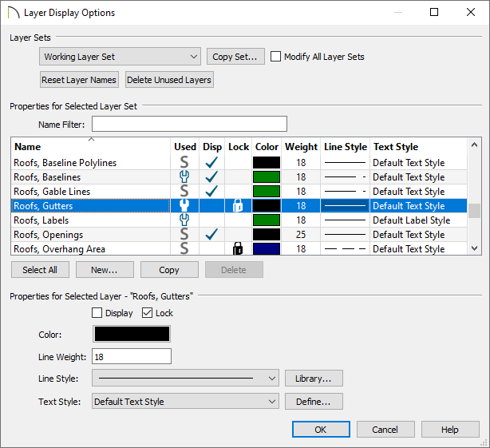This screenshot has height=448, width=490.
Task: Open the Text Style dropdown
Action: (x=185, y=402)
